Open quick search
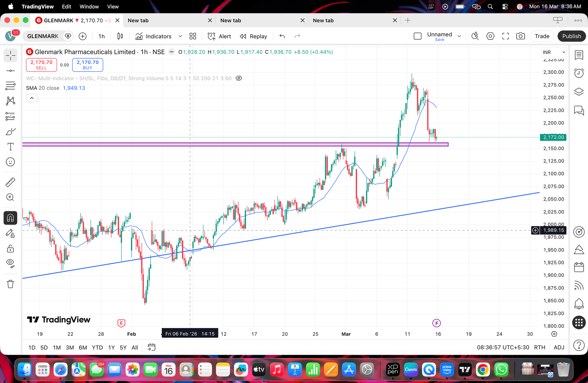Screen dimensions: 588x383 tap(475, 36)
